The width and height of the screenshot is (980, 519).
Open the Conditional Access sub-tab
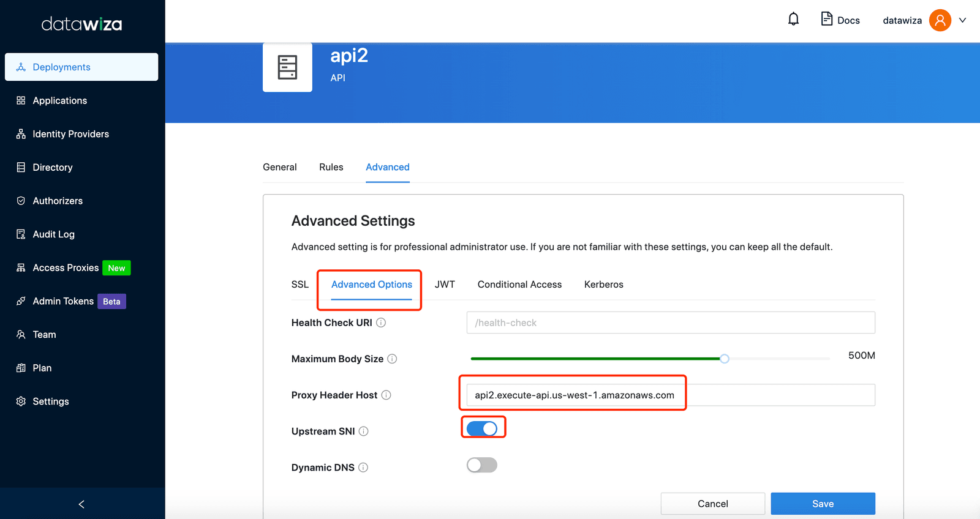[x=519, y=285]
